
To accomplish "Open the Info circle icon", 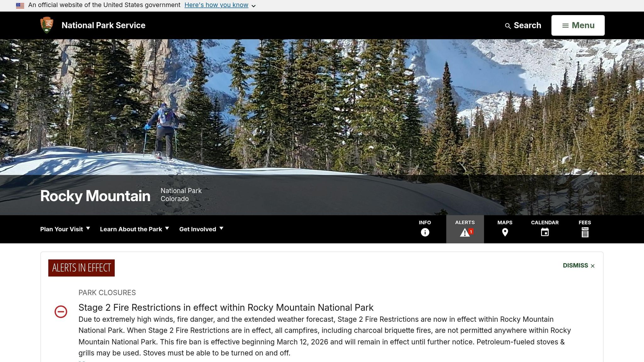I will [x=425, y=232].
